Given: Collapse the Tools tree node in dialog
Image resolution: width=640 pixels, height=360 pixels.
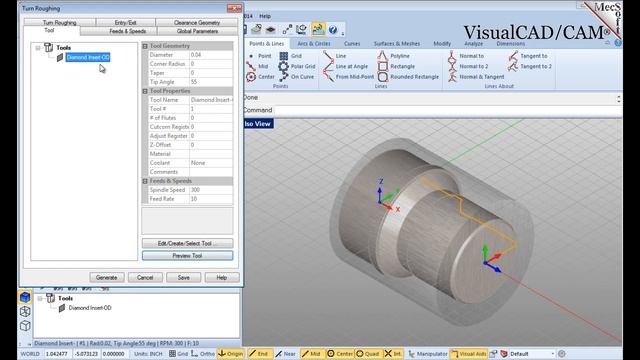Looking at the screenshot, I should click(x=38, y=48).
